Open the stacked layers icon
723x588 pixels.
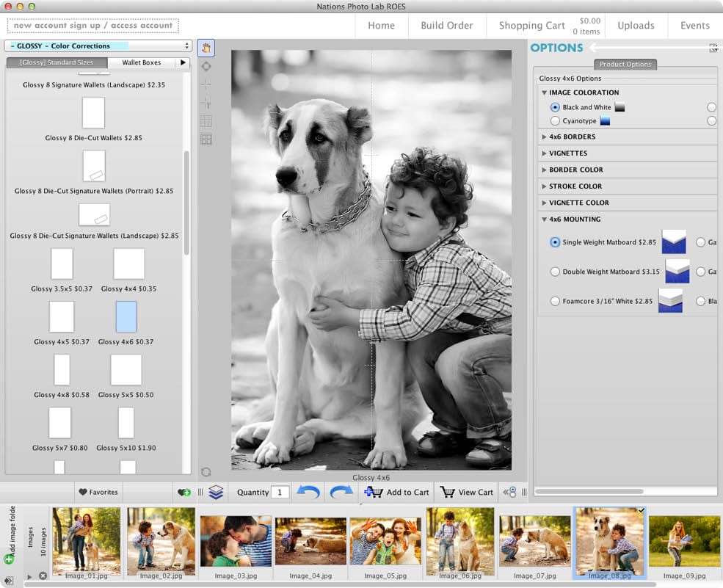click(216, 492)
